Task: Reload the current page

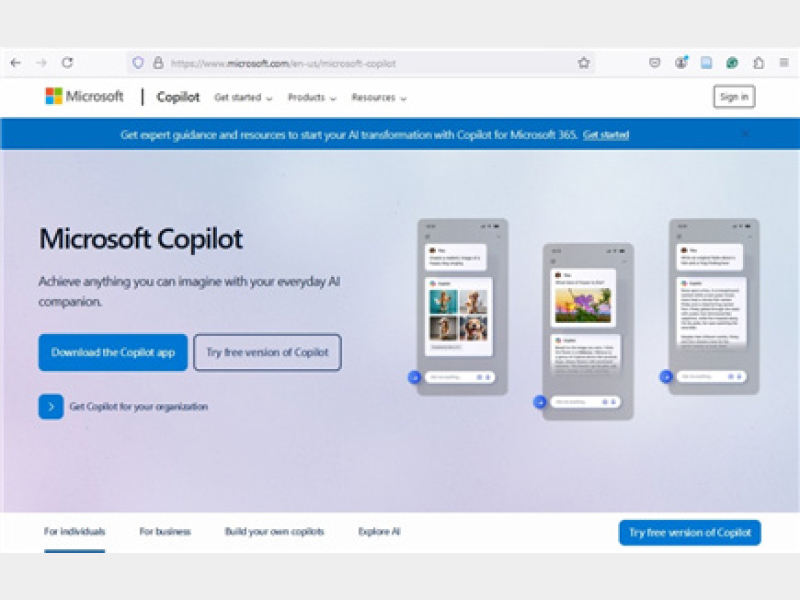Action: coord(67,63)
